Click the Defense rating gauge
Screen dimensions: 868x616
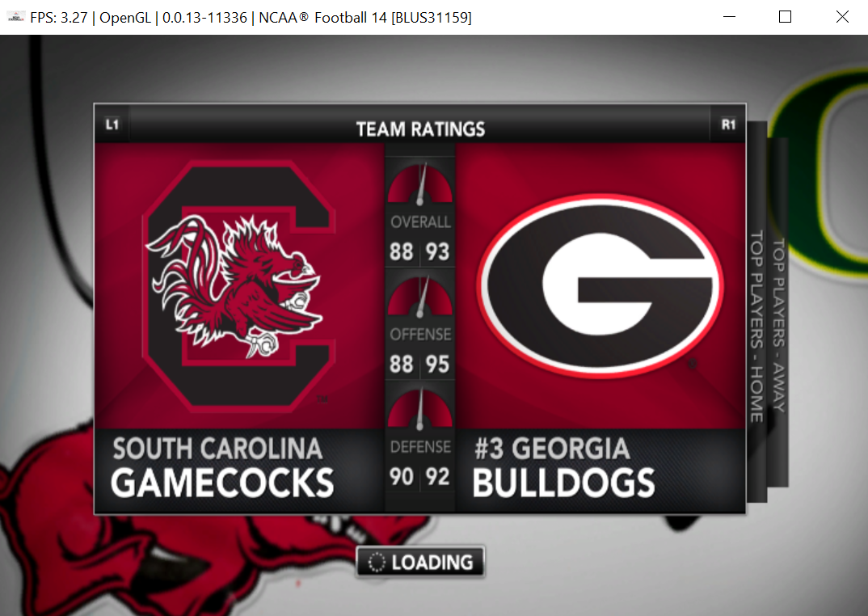pos(420,409)
